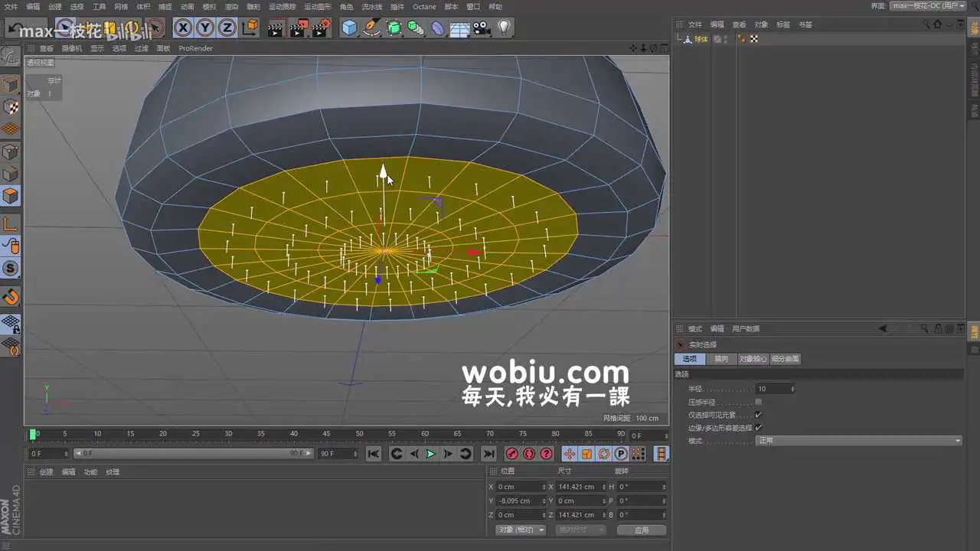Image resolution: width=980 pixels, height=551 pixels.
Task: Open the 界面 layout dropdown
Action: (929, 6)
